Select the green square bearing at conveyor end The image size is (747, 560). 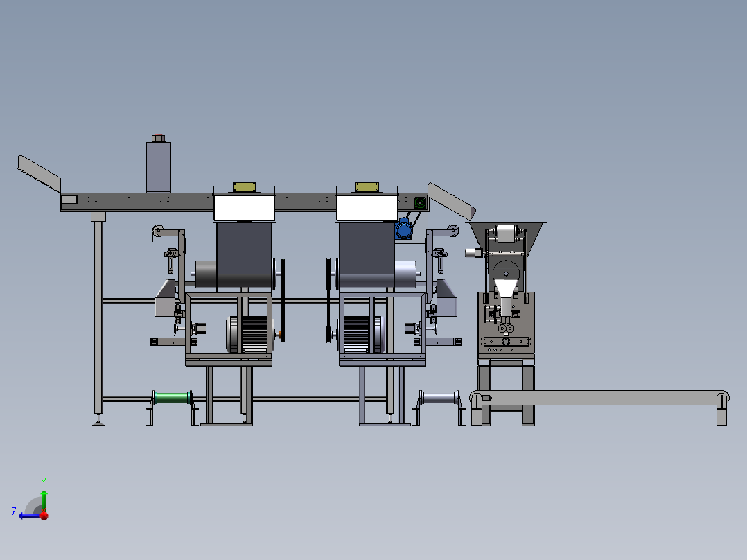[x=420, y=203]
